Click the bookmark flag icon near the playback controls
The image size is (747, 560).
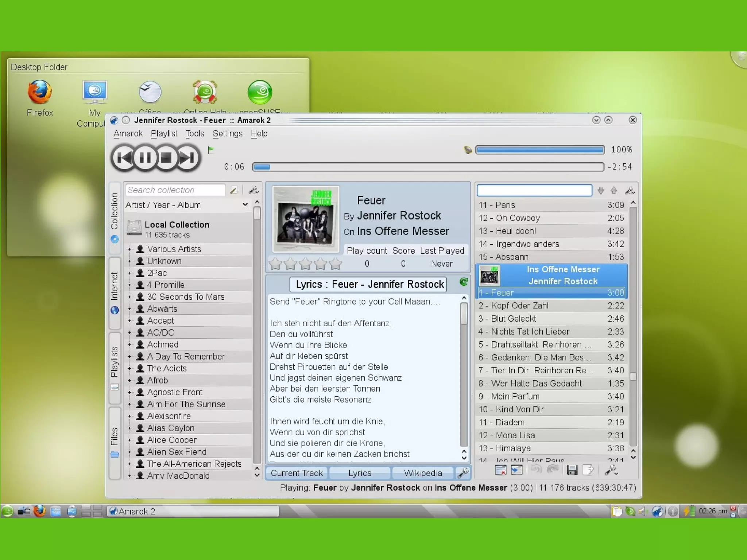tap(211, 149)
